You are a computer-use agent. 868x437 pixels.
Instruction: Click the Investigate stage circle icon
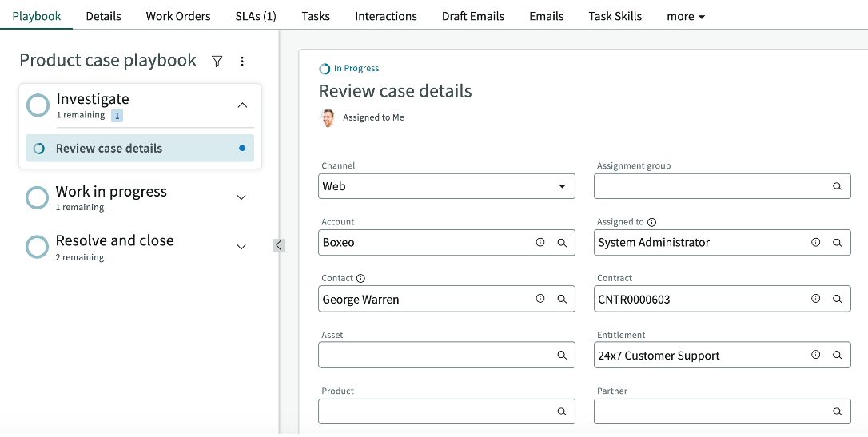[38, 105]
